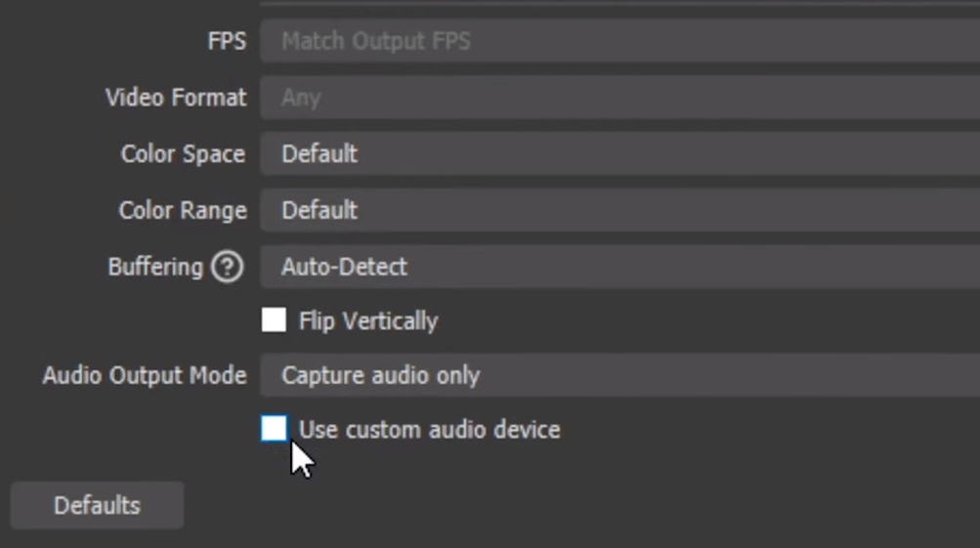Click the Color Range field label
This screenshot has height=548, width=980.
click(183, 210)
